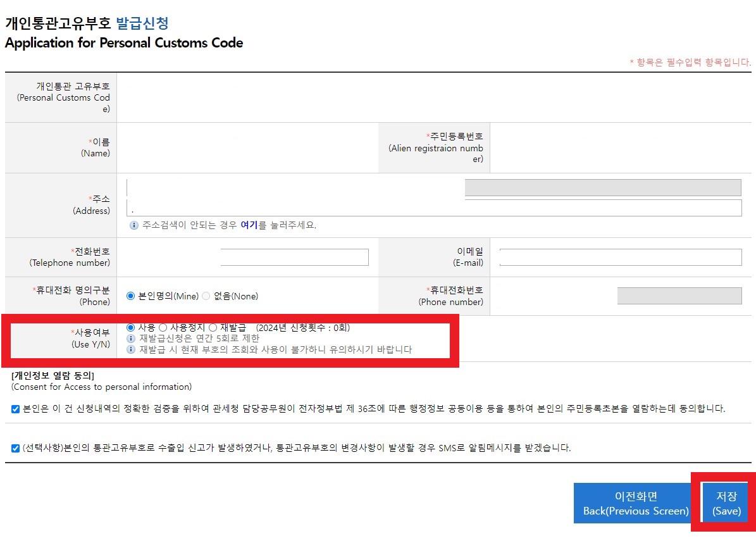Image resolution: width=756 pixels, height=543 pixels.
Task: Select the 사용정지 option
Action: pyautogui.click(x=163, y=327)
